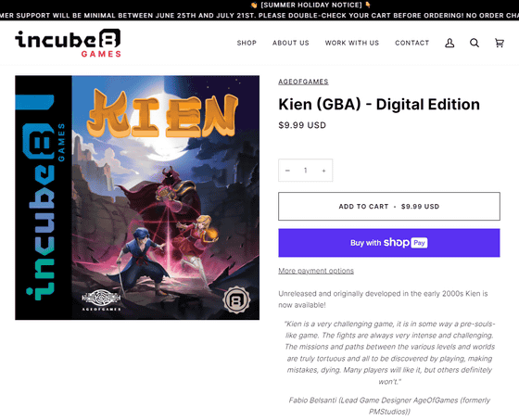Click the AgeOfGames emblem on cover

coord(101,300)
